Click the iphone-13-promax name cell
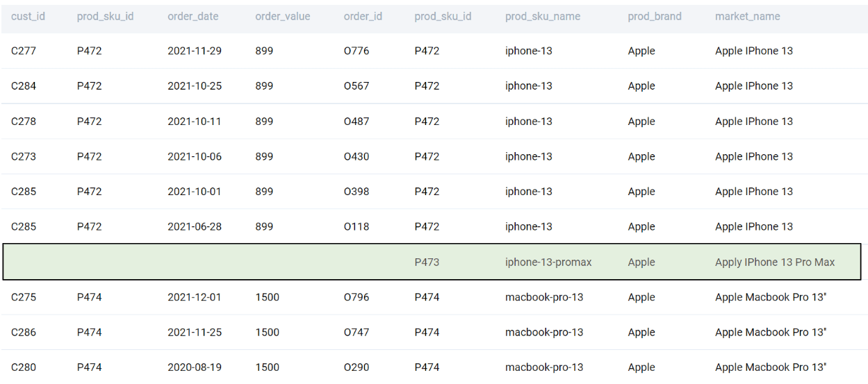Image resolution: width=868 pixels, height=384 pixels. pos(548,262)
